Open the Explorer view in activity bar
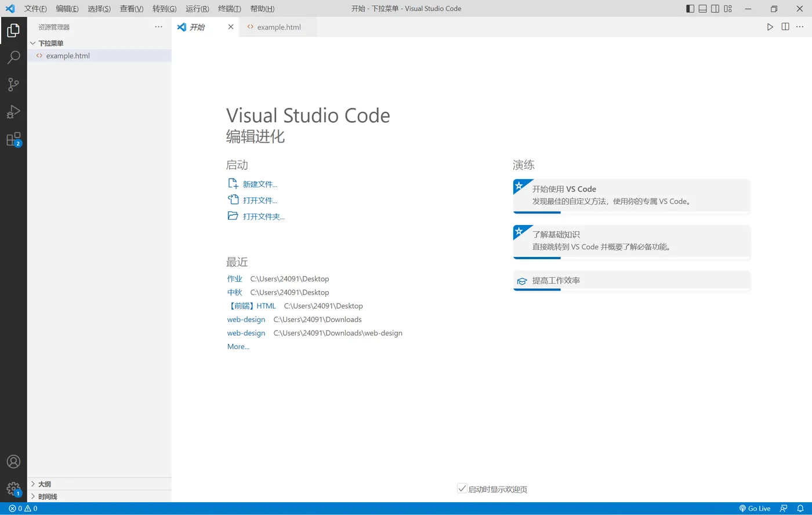Viewport: 812px width, 515px height. point(13,30)
